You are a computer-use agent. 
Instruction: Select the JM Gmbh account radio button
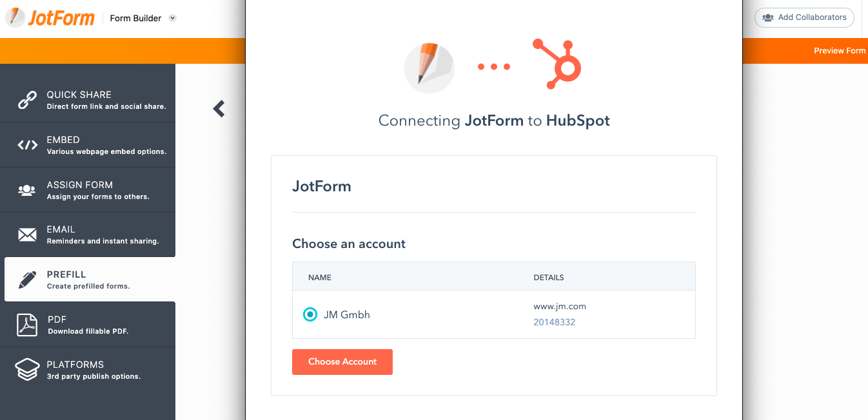click(x=310, y=314)
